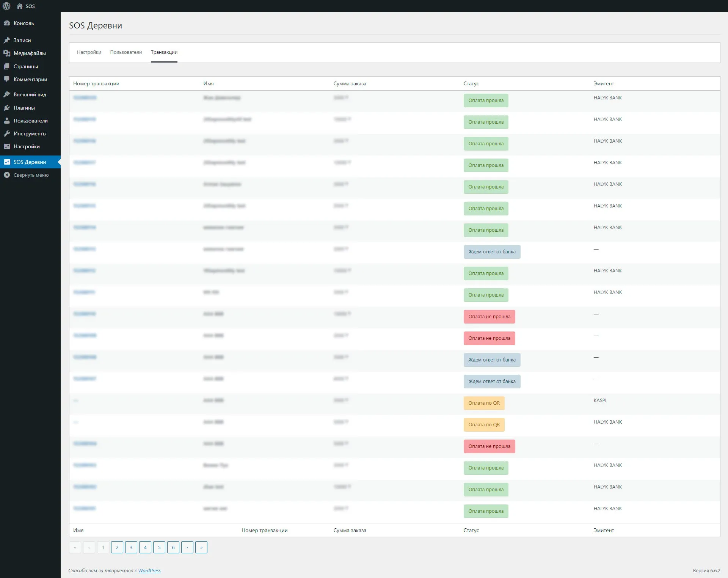Follow the WordPress footer link
The image size is (728, 578).
149,570
